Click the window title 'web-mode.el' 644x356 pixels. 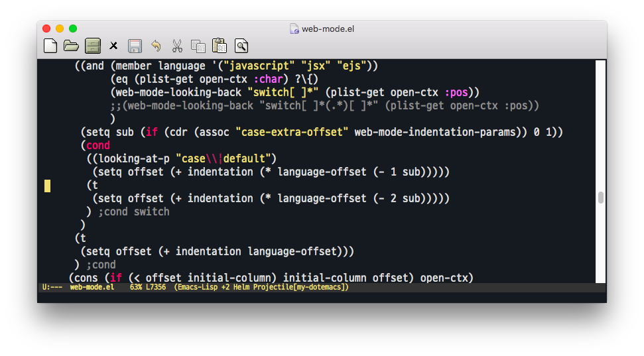point(328,29)
